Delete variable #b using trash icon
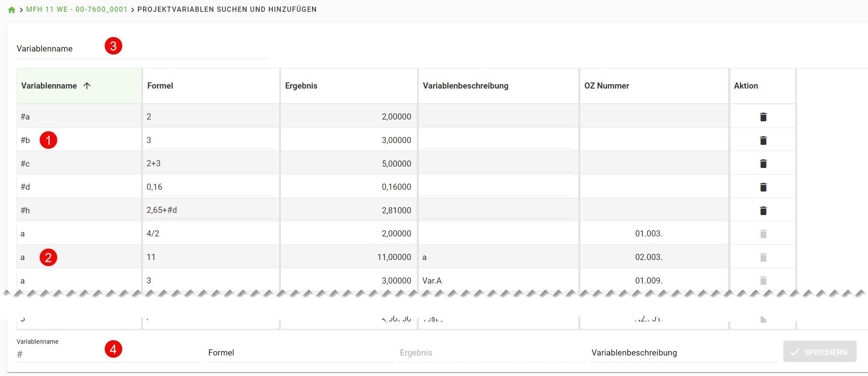This screenshot has height=376, width=868. [x=763, y=140]
